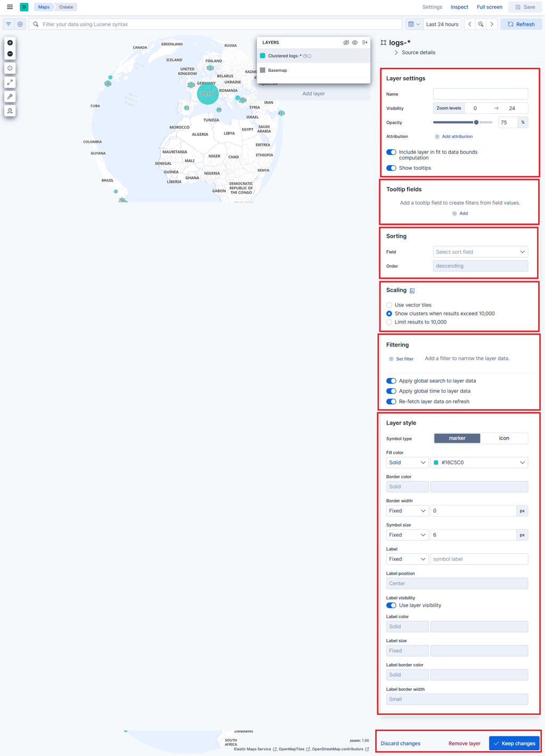Click the layer Name input field
Viewport: 545px width, 756px height.
481,94
